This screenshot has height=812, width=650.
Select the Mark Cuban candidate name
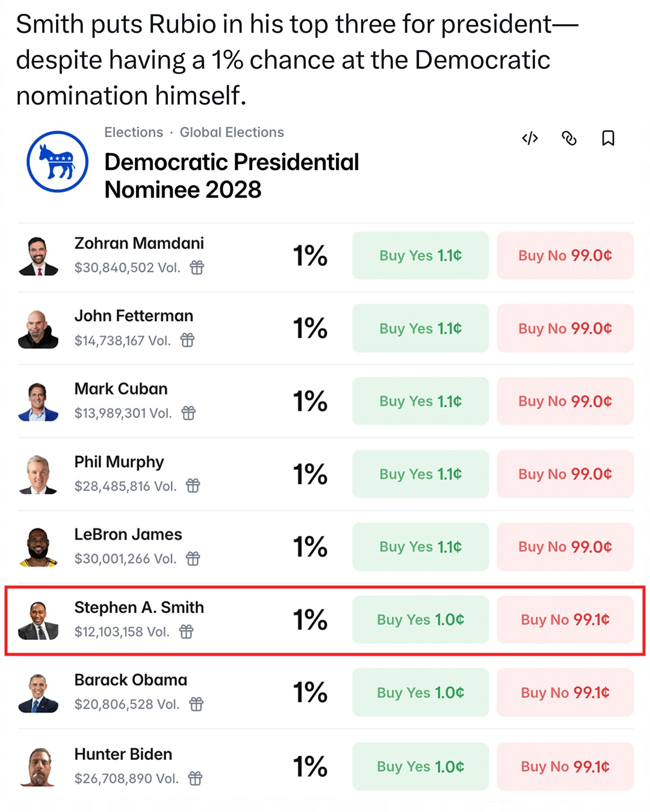point(121,389)
